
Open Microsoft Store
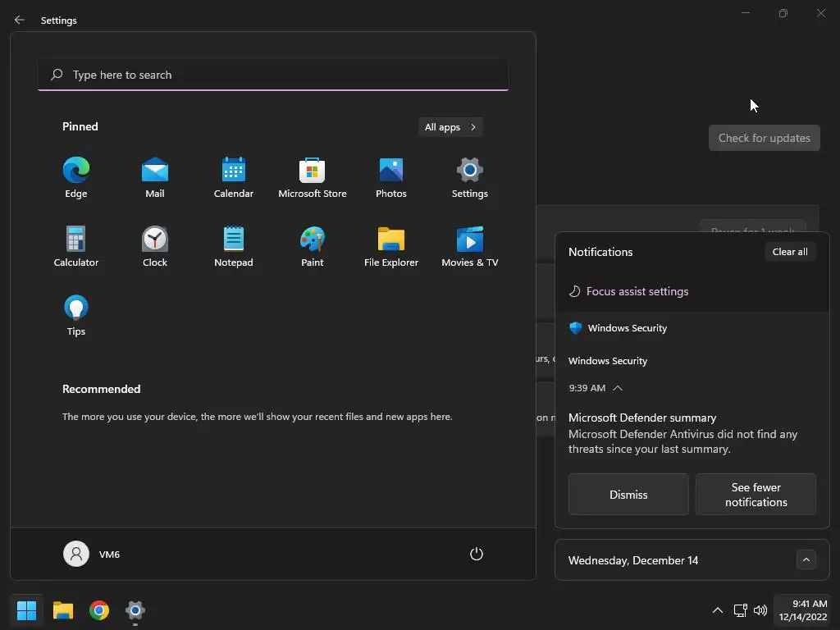coord(313,178)
